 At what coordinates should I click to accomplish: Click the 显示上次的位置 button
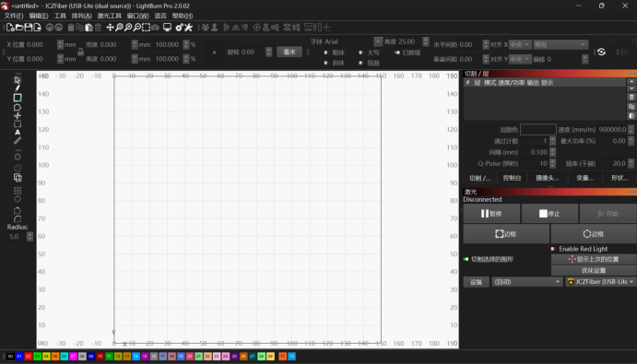tap(594, 259)
